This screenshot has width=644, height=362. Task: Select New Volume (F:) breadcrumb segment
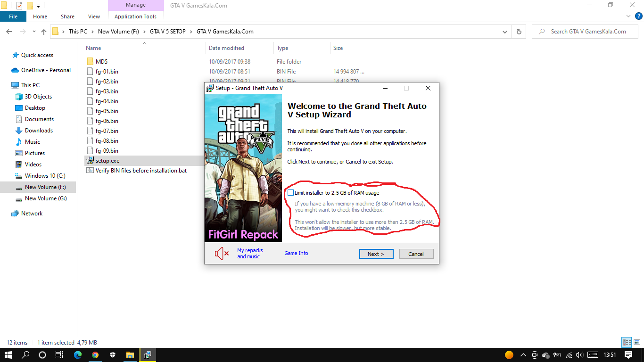pos(118,32)
